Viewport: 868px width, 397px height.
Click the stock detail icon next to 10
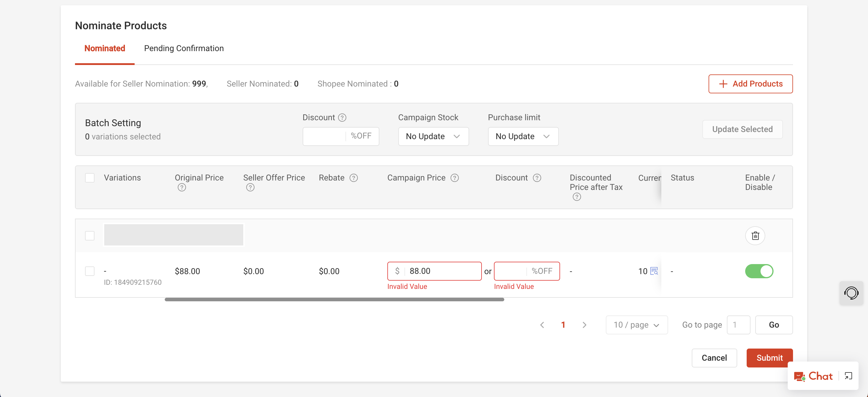654,271
